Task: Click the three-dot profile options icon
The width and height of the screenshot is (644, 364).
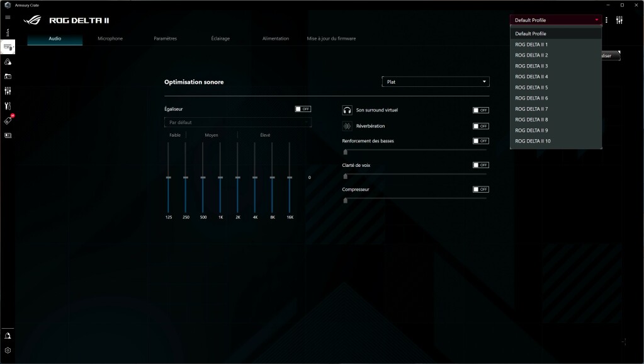Action: coord(606,20)
